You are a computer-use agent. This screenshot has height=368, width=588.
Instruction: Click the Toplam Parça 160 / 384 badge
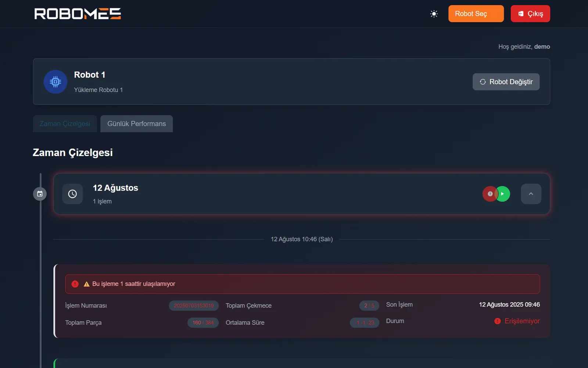tap(203, 323)
